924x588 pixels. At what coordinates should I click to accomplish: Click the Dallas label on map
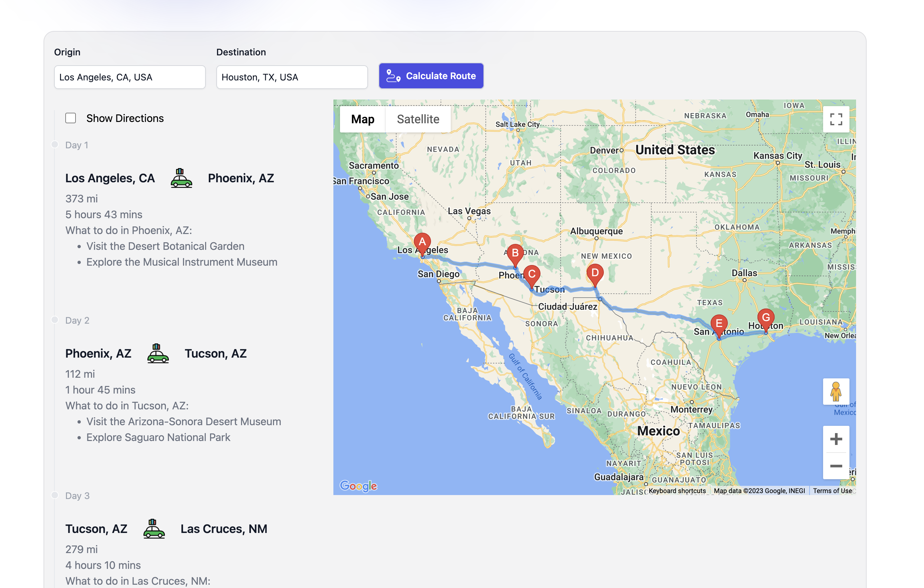pyautogui.click(x=744, y=273)
